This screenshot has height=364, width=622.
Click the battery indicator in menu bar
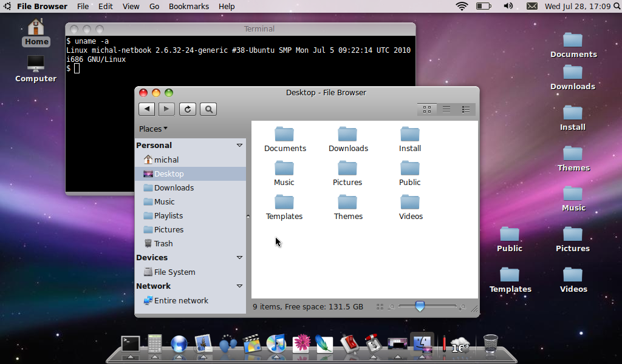484,6
